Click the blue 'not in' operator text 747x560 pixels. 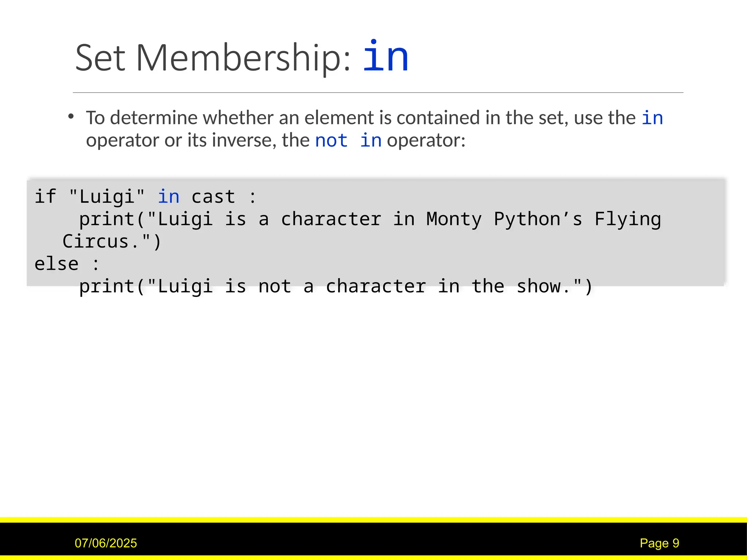pyautogui.click(x=348, y=140)
